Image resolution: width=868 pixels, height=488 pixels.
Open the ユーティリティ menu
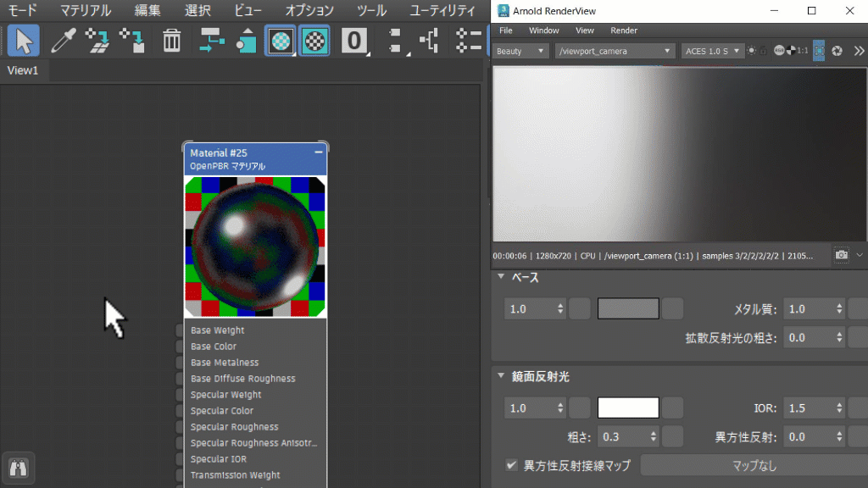tap(442, 10)
